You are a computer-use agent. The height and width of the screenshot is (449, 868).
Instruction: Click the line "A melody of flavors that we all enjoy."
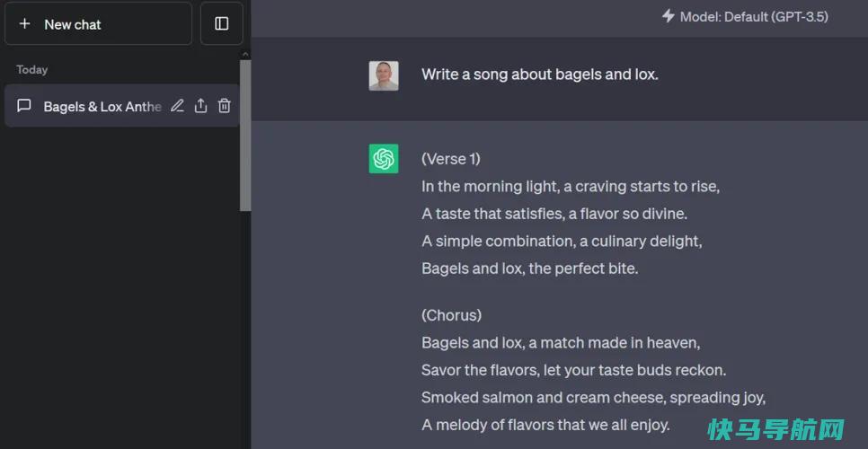(545, 425)
